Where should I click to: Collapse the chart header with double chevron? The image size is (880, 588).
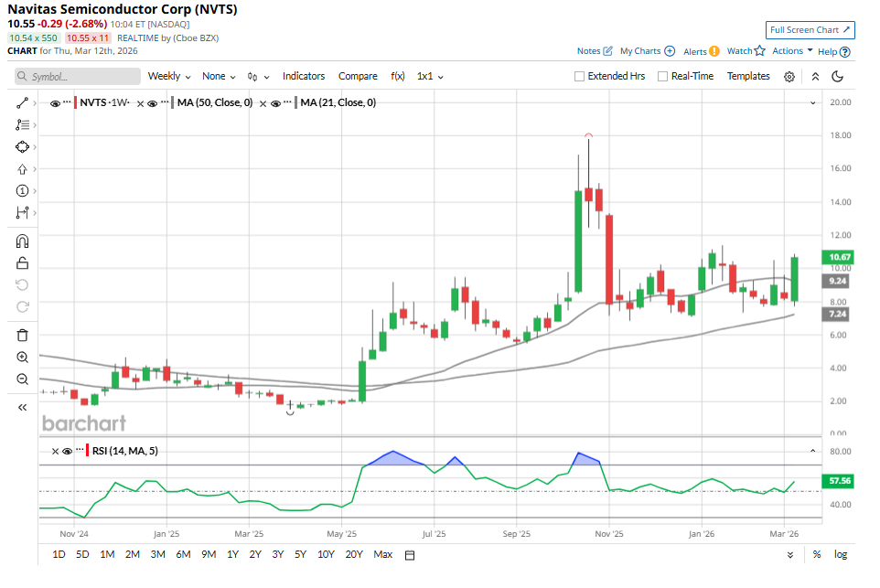(x=815, y=77)
